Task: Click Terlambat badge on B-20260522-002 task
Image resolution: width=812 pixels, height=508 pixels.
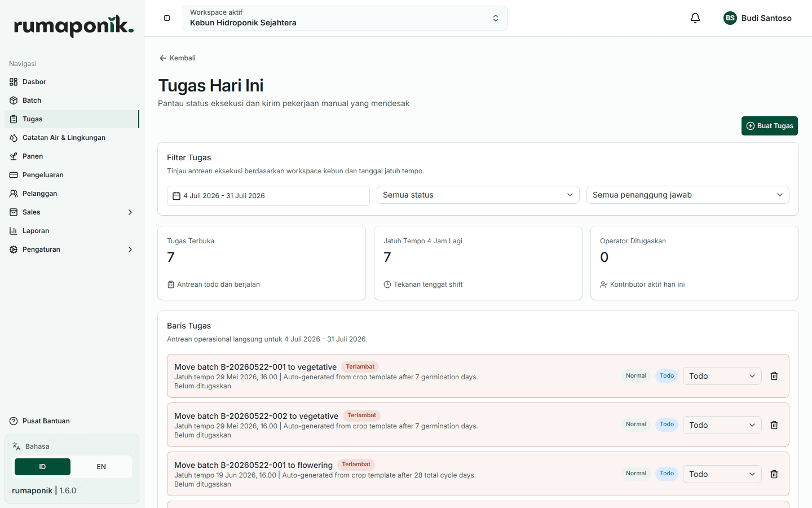Action: click(x=361, y=415)
